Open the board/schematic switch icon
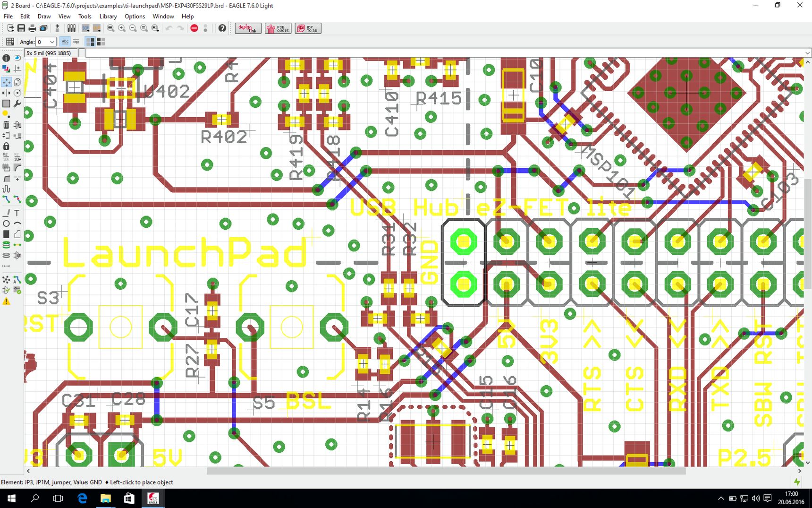This screenshot has width=812, height=508. coord(57,28)
